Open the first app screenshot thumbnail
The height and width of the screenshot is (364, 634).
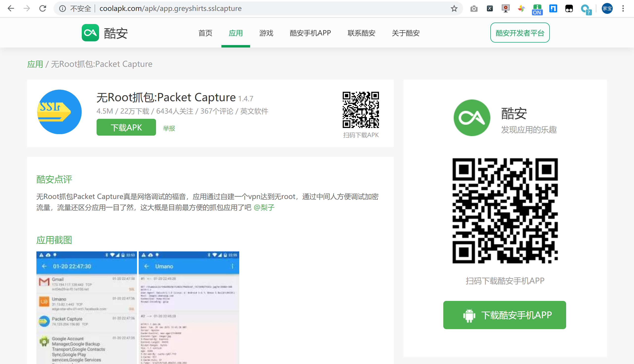point(87,308)
